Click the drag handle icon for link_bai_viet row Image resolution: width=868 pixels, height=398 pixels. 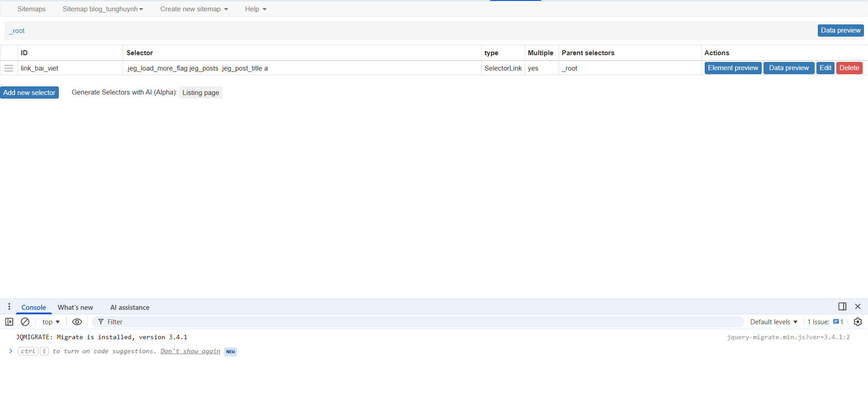[9, 68]
